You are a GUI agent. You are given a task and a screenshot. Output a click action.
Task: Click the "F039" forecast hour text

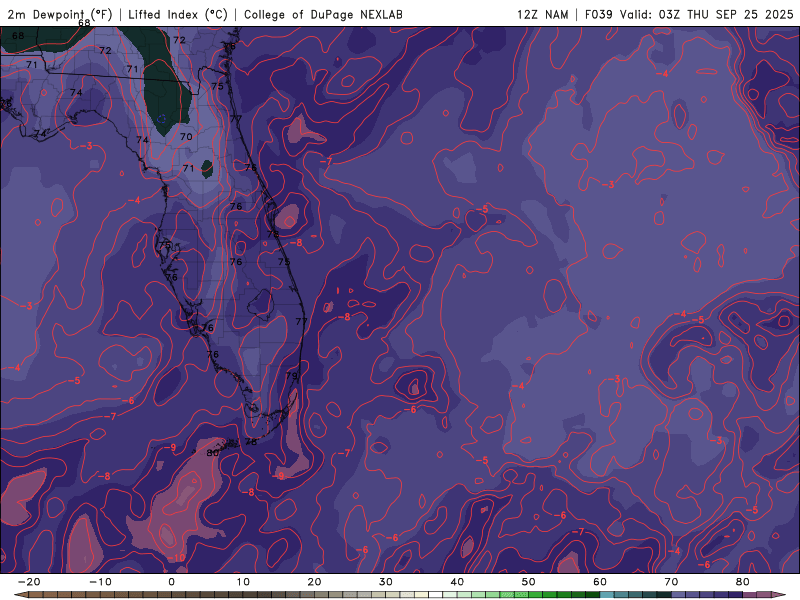point(598,14)
